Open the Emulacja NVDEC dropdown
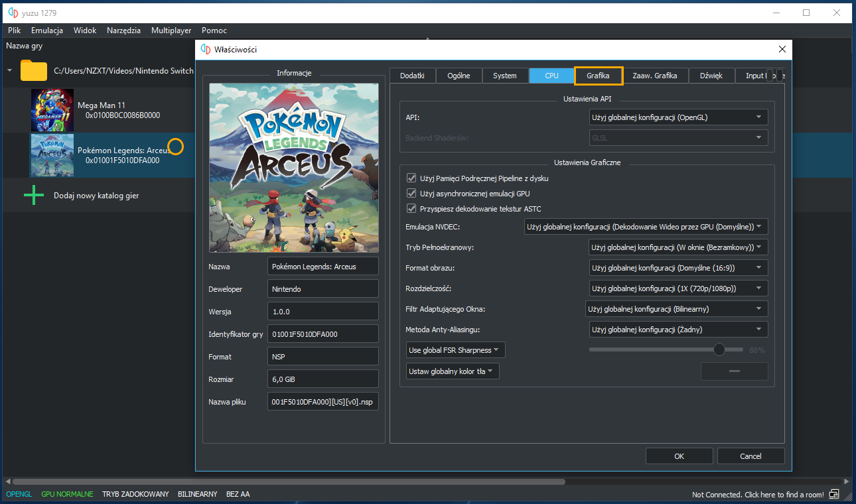The image size is (856, 504). point(646,227)
